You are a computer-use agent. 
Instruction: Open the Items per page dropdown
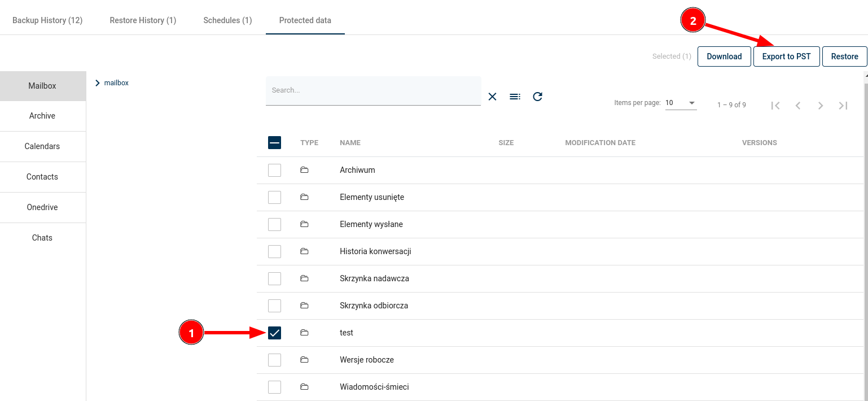[681, 103]
